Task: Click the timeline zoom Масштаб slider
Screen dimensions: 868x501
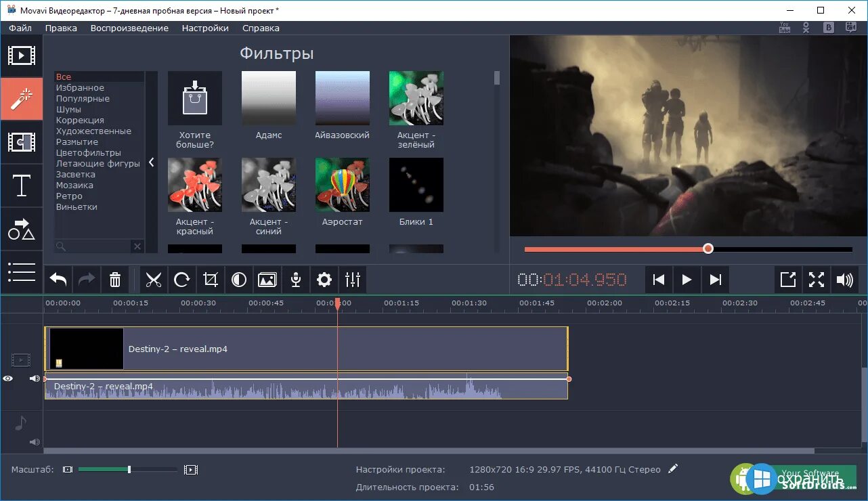Action: [x=128, y=469]
